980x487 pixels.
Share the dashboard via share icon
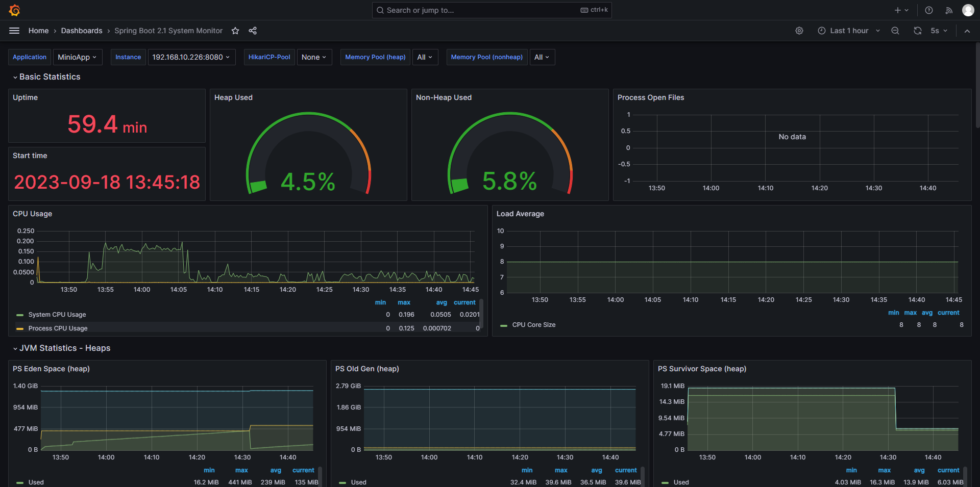253,31
